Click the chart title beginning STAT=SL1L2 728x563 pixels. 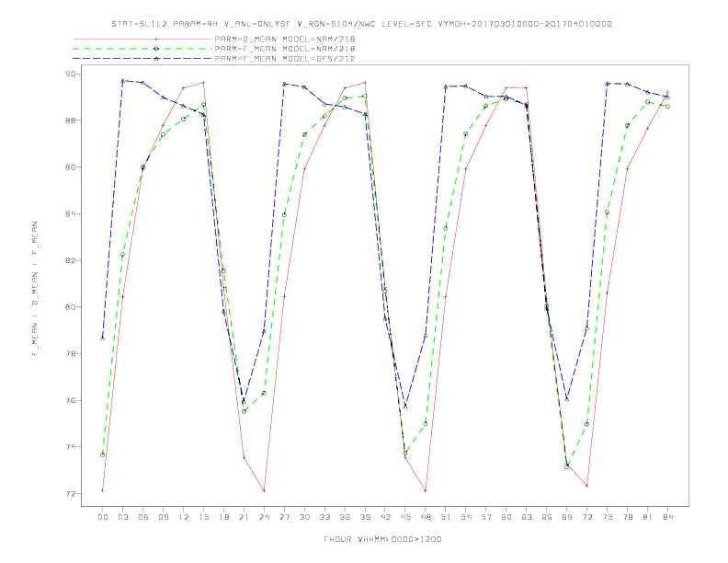(361, 24)
